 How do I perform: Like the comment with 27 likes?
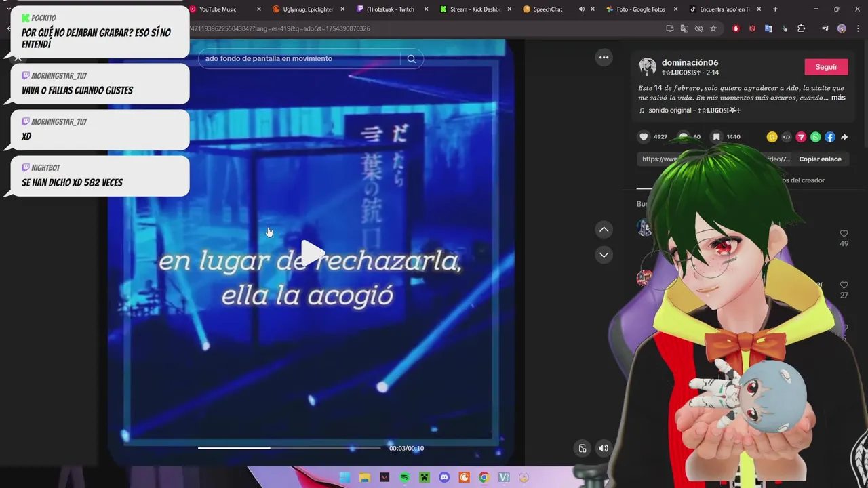click(x=844, y=285)
